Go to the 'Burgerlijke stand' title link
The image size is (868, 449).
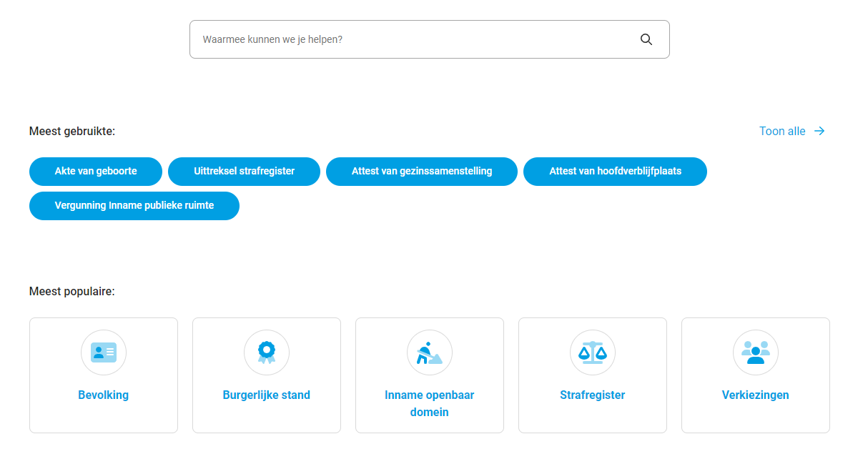pos(267,395)
